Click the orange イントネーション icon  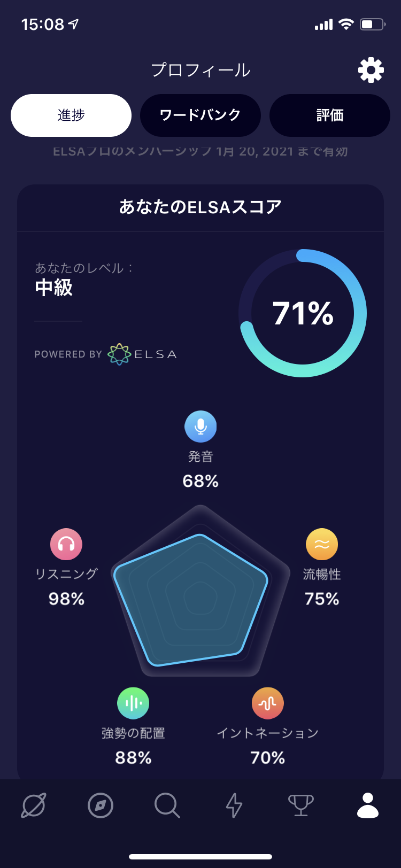pyautogui.click(x=268, y=703)
